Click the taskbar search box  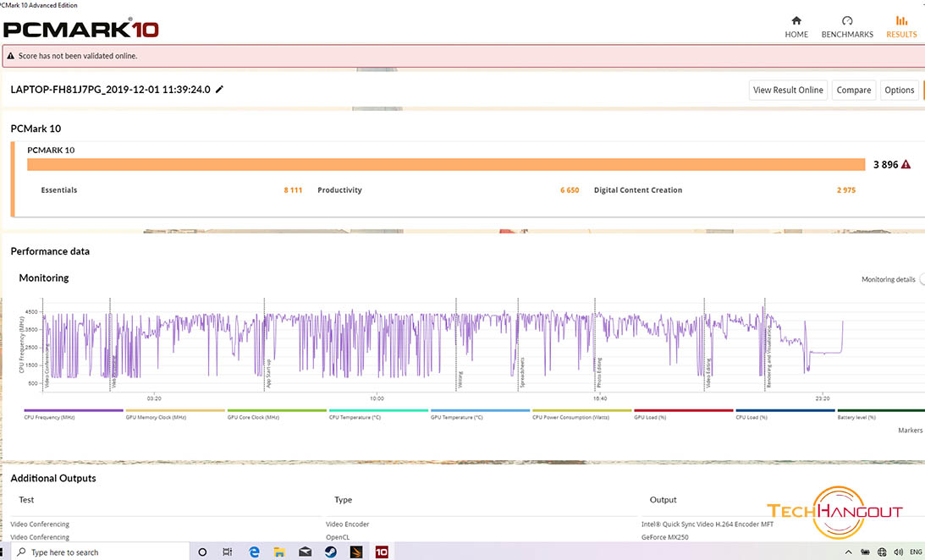[x=100, y=552]
